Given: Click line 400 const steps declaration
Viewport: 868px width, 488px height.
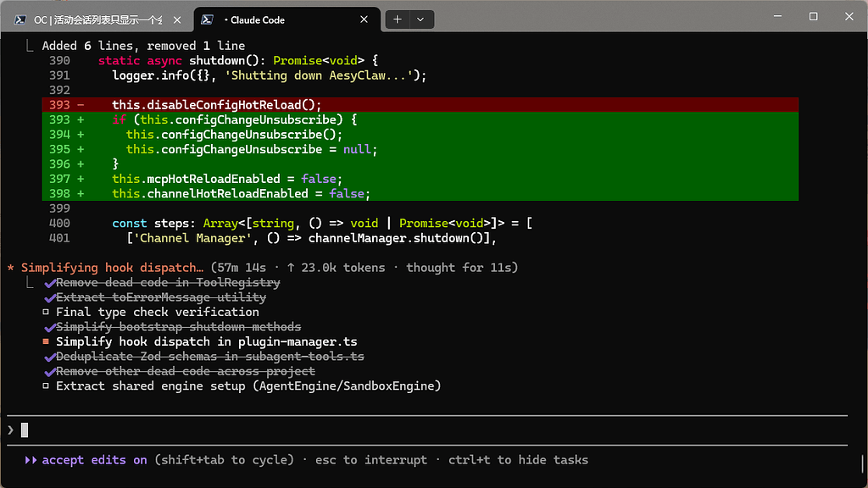Looking at the screenshot, I should point(322,223).
